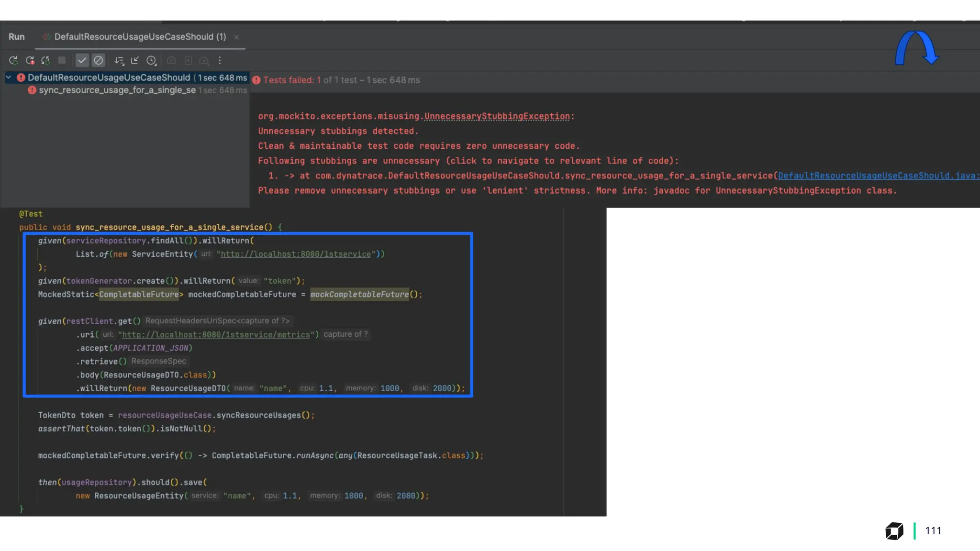
Task: Open more options vertical dots menu
Action: click(x=220, y=60)
